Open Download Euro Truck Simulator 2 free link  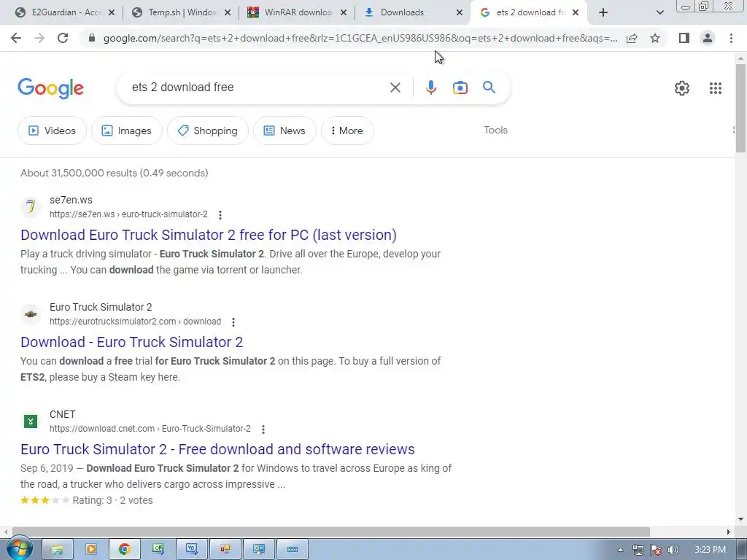(209, 235)
